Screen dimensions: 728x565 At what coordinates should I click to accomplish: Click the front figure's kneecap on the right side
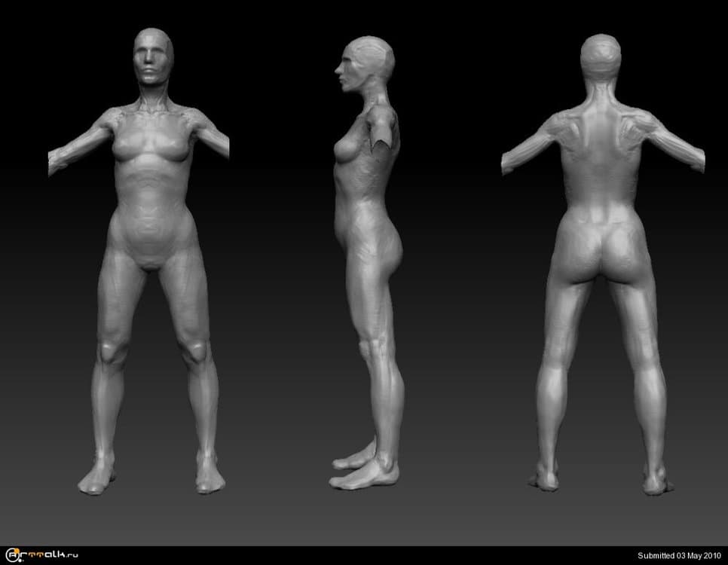196,352
